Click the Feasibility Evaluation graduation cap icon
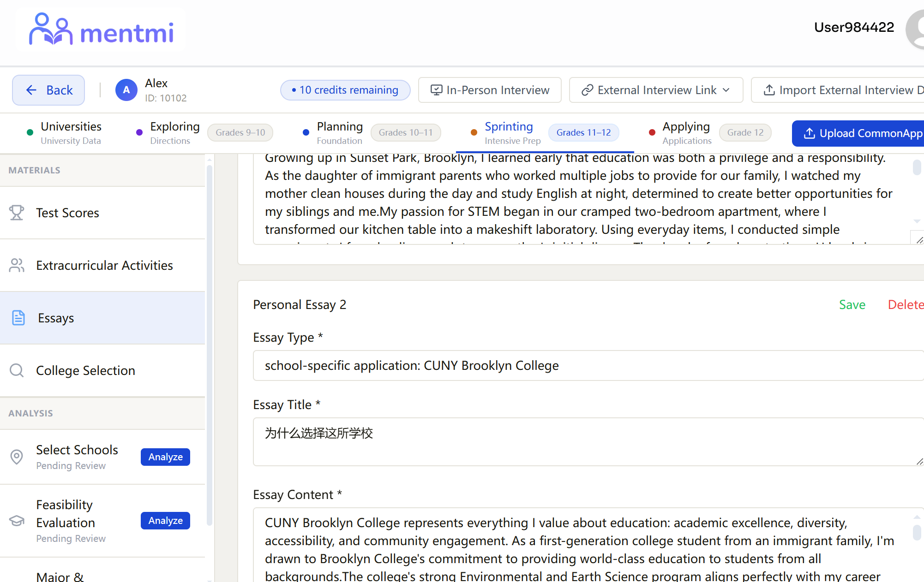The width and height of the screenshot is (924, 582). click(17, 521)
